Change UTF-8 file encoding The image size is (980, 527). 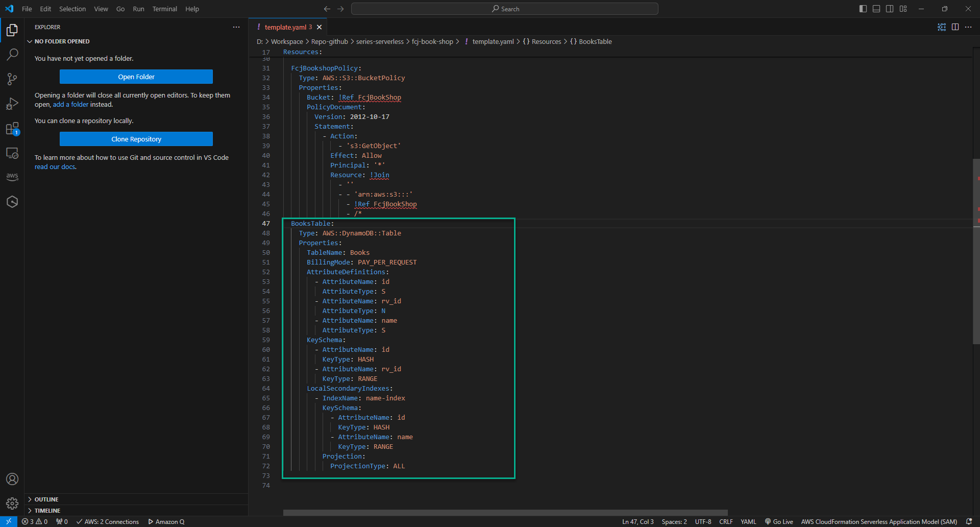coord(703,521)
